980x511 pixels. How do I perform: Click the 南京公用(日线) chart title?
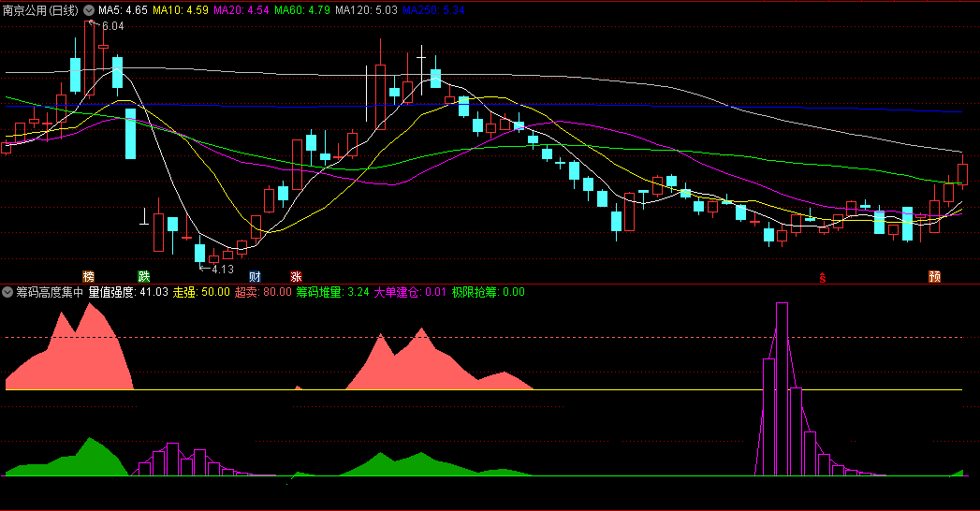click(40, 10)
